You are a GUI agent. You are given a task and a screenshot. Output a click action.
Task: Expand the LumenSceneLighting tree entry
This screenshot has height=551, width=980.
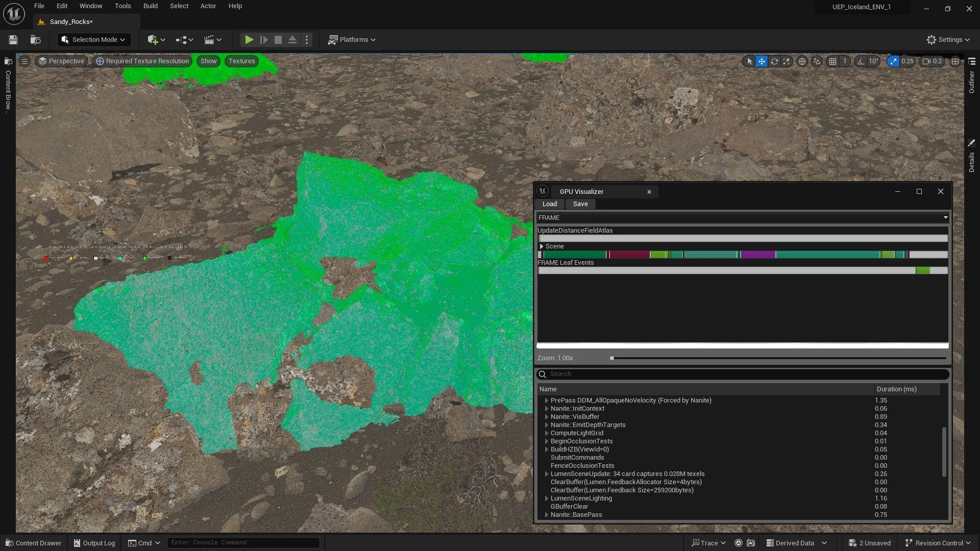(547, 498)
